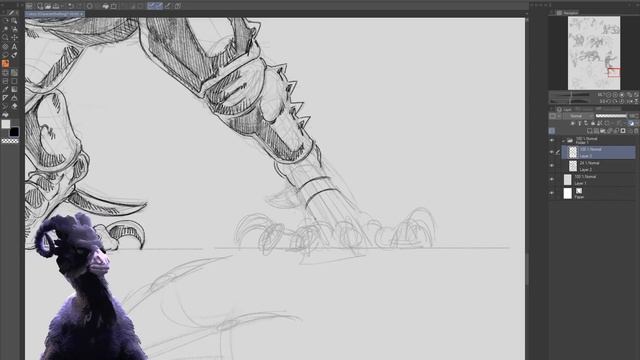Toggle Paper layer visibility eye
This screenshot has height=360, width=640.
click(552, 193)
